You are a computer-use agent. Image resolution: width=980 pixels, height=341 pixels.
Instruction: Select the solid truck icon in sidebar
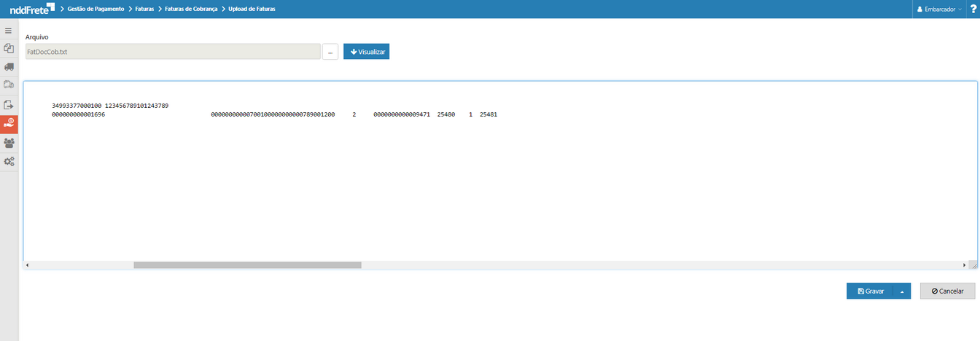pyautogui.click(x=9, y=66)
